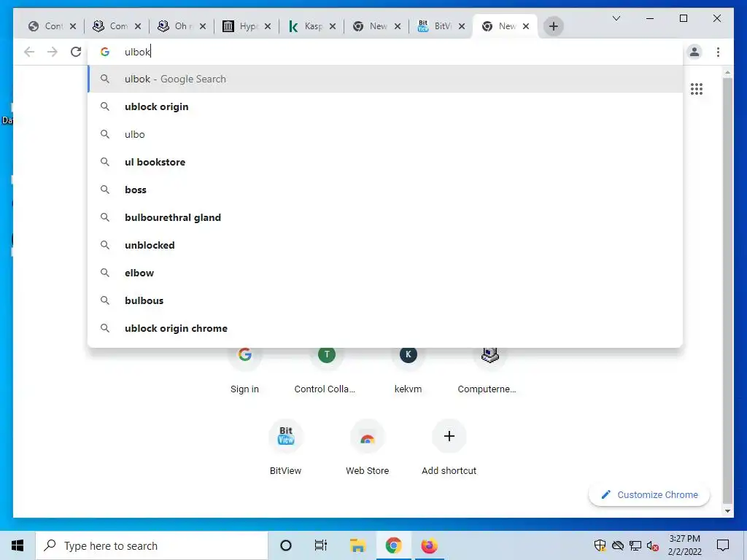Image resolution: width=747 pixels, height=560 pixels.
Task: Select the unblocked suggestion
Action: (x=385, y=245)
